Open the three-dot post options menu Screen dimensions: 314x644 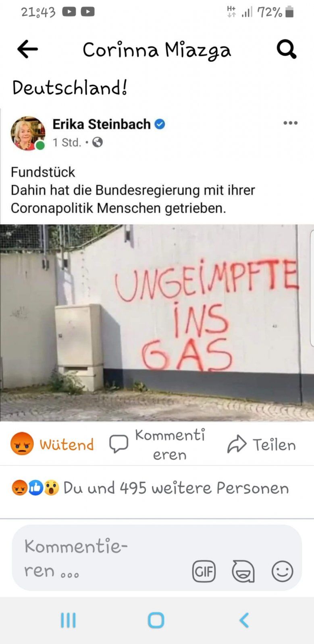pyautogui.click(x=290, y=123)
